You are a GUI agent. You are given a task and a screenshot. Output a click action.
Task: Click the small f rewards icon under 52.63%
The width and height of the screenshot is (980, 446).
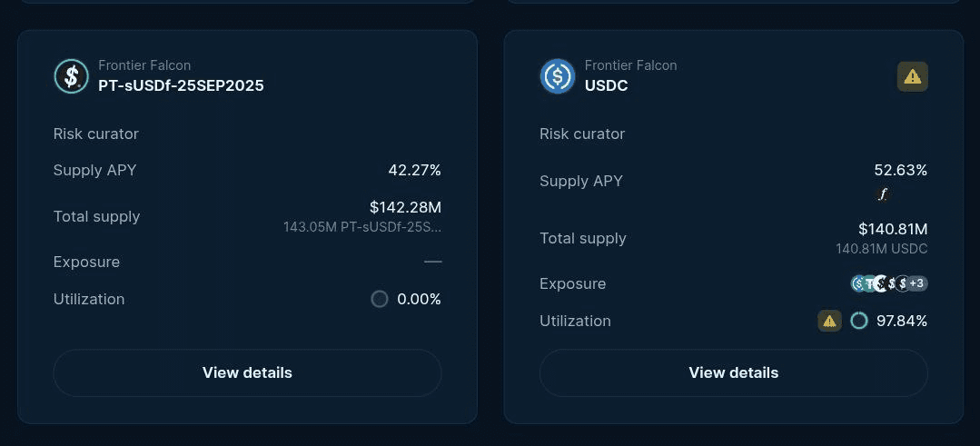pyautogui.click(x=882, y=195)
